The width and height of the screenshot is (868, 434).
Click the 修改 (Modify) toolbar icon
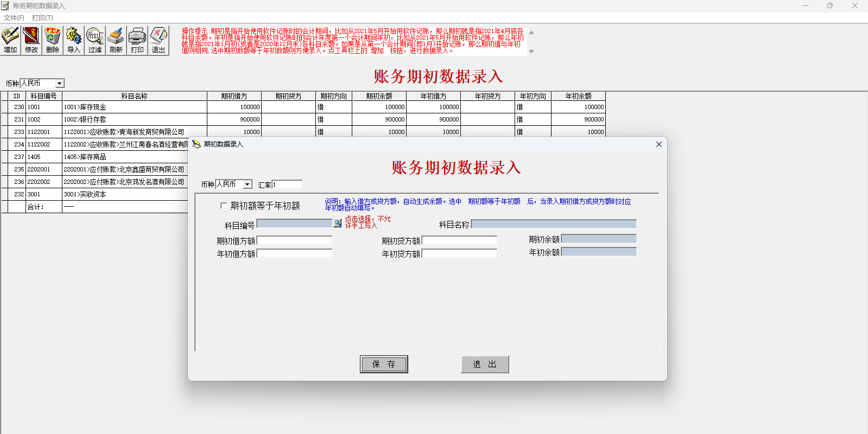click(x=31, y=40)
